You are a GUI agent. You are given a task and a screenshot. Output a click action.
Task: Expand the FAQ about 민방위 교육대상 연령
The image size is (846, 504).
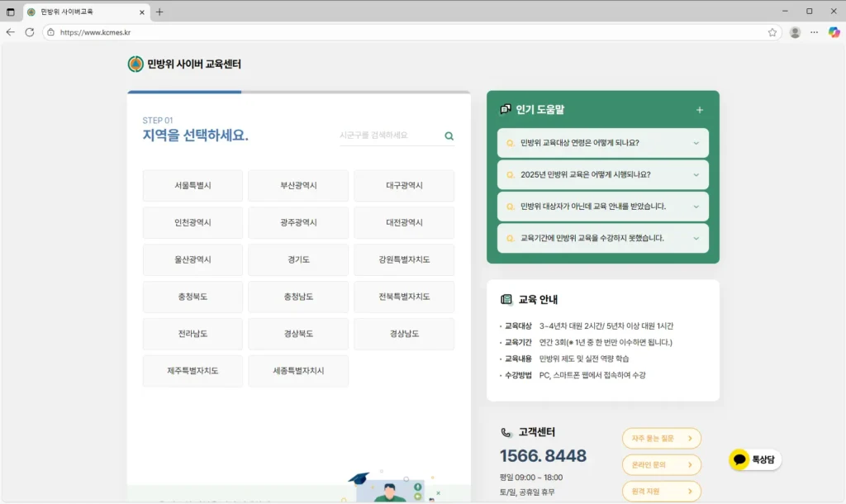[x=602, y=143]
